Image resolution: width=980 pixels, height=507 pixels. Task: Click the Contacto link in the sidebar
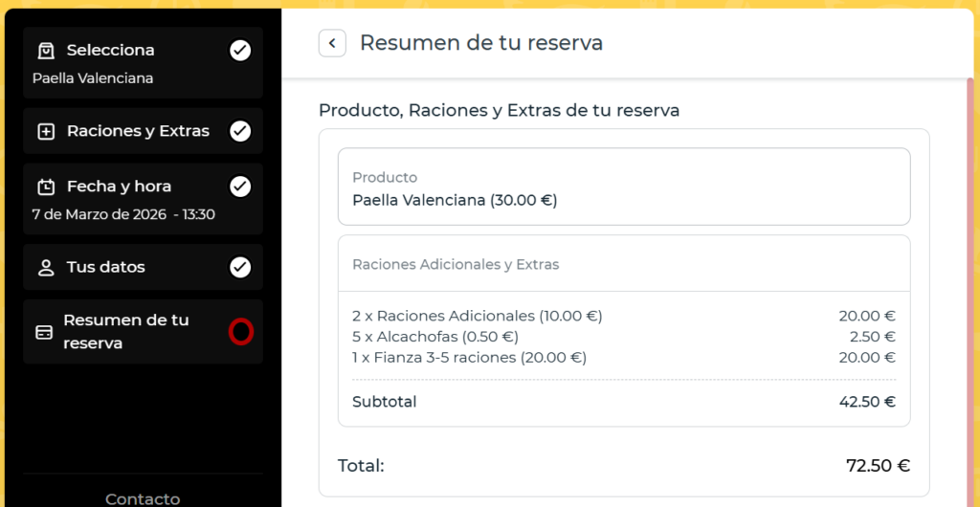pyautogui.click(x=143, y=498)
